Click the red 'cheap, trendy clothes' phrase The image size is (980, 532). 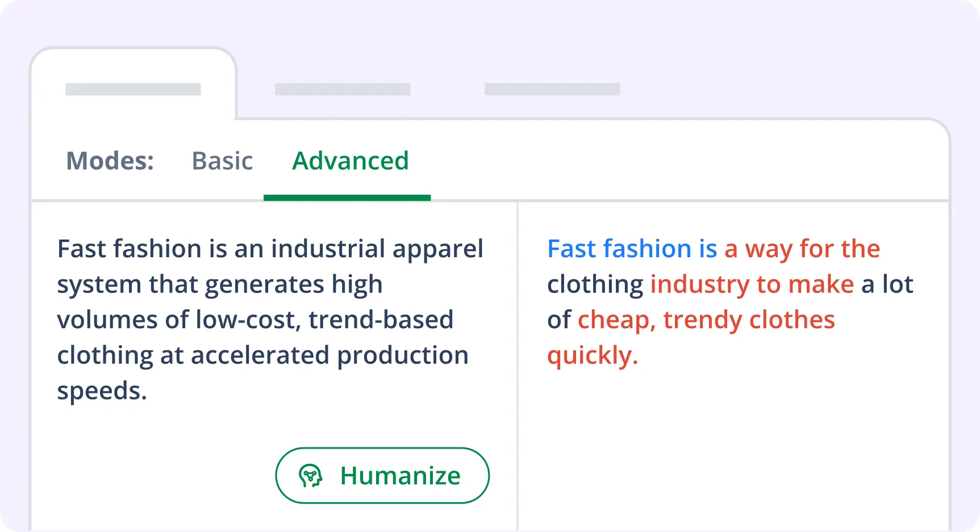click(706, 320)
